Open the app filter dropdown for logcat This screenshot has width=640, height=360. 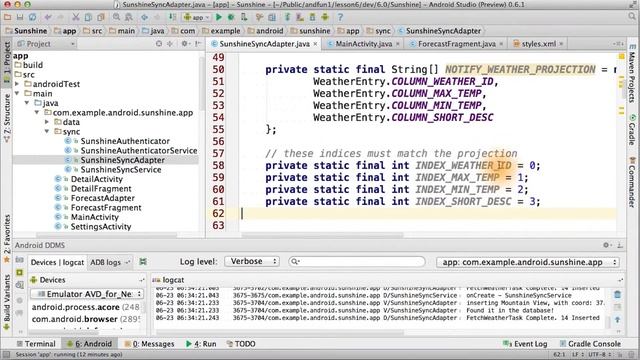(528, 262)
